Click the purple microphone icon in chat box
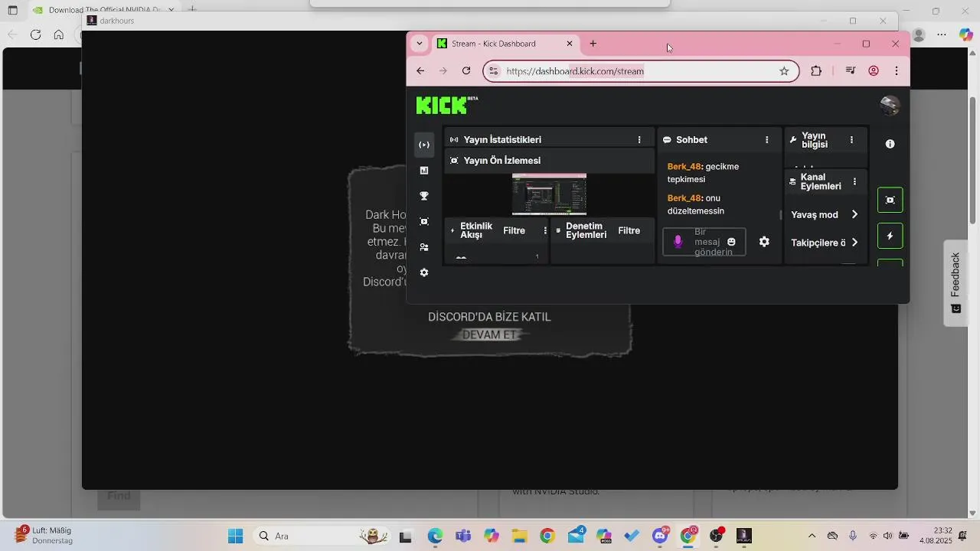This screenshot has height=551, width=980. 678,242
